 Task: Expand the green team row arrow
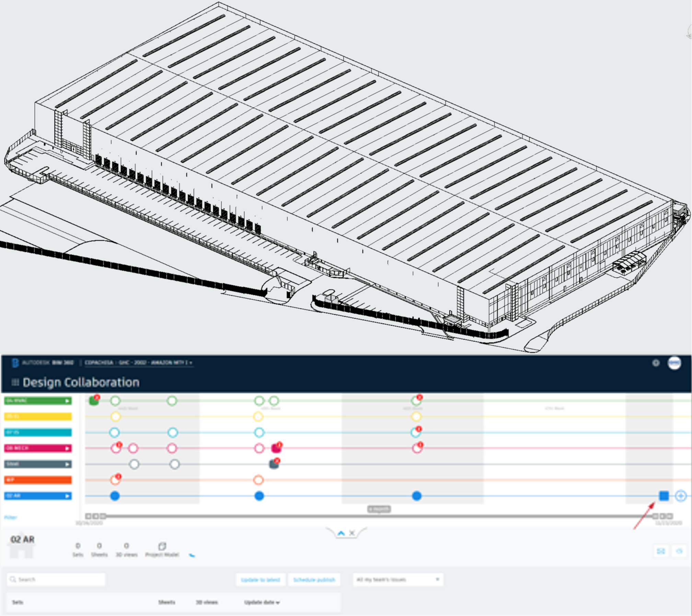pos(67,401)
